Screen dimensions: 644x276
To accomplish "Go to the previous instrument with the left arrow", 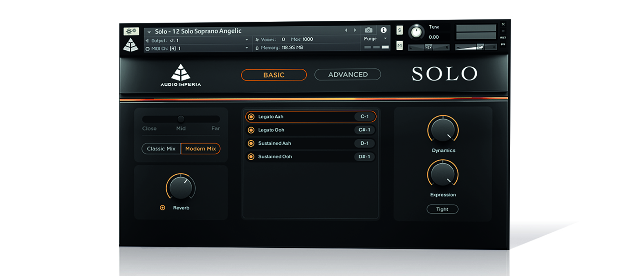I will (346, 30).
